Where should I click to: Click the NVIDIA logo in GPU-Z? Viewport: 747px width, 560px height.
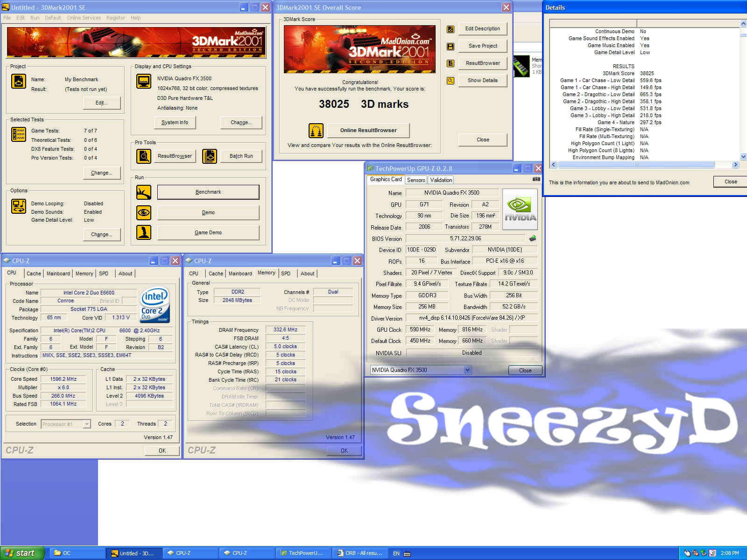[x=520, y=209]
